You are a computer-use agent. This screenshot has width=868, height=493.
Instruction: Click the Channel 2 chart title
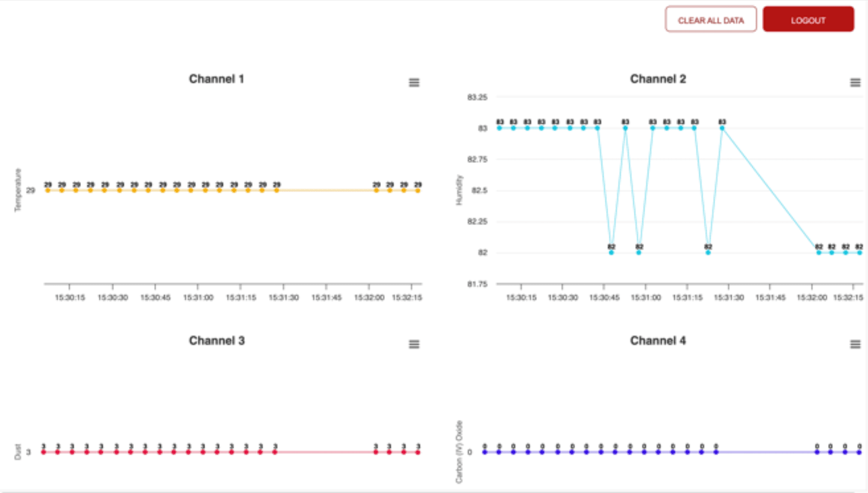[658, 79]
